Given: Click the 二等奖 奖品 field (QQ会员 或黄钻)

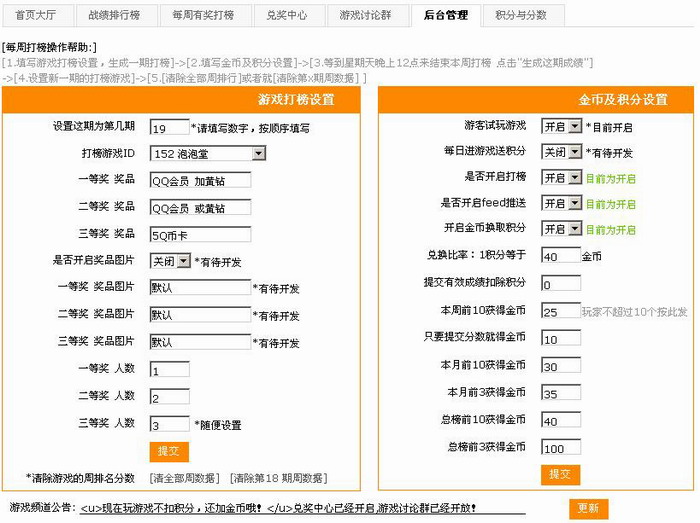Looking at the screenshot, I should 200,207.
